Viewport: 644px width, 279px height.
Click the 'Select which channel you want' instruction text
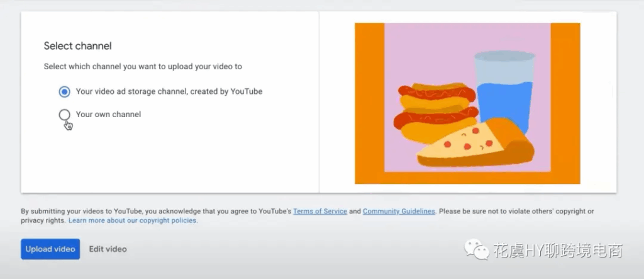143,66
